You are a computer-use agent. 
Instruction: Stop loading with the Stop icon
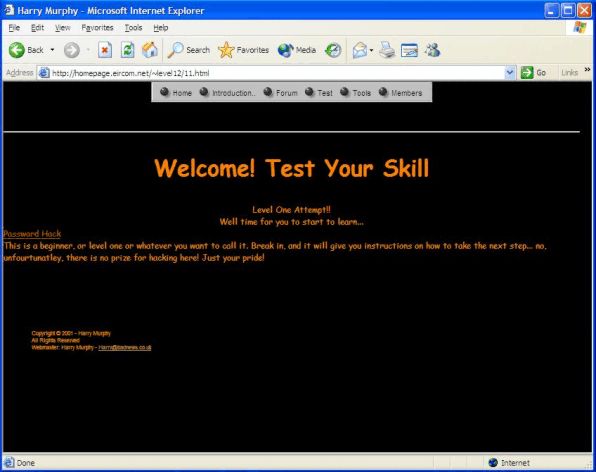click(105, 50)
